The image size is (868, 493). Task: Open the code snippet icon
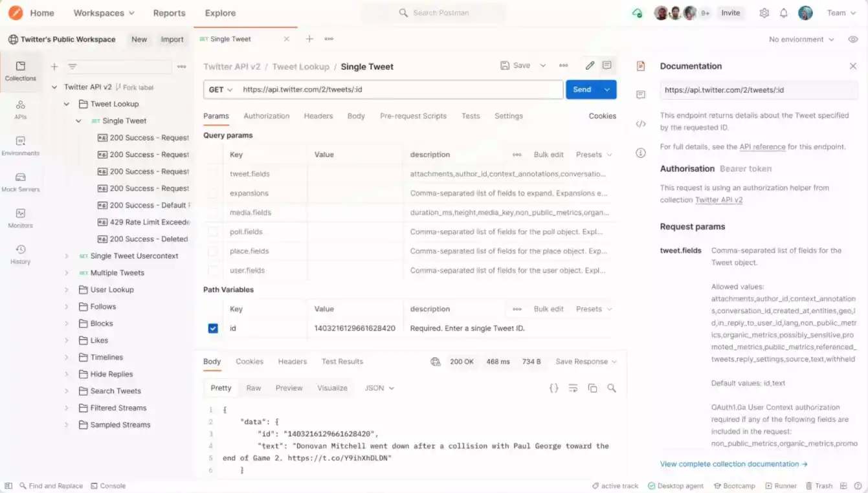click(x=641, y=124)
